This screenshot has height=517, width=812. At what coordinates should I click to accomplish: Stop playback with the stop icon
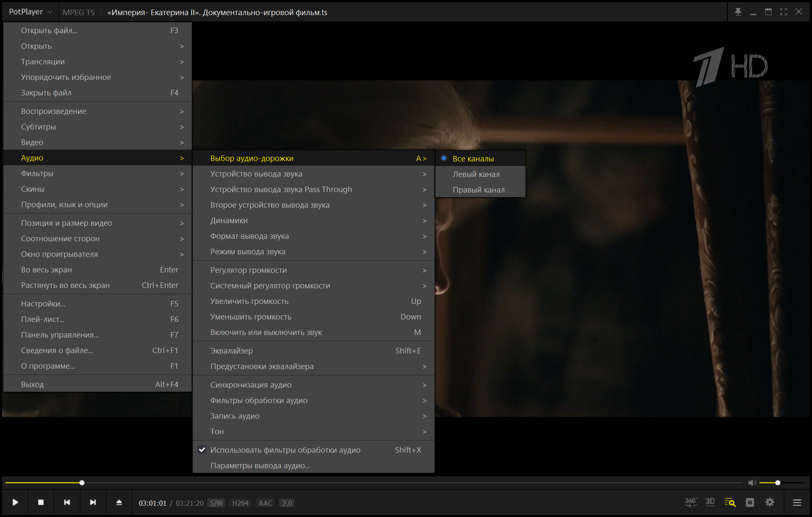click(41, 502)
